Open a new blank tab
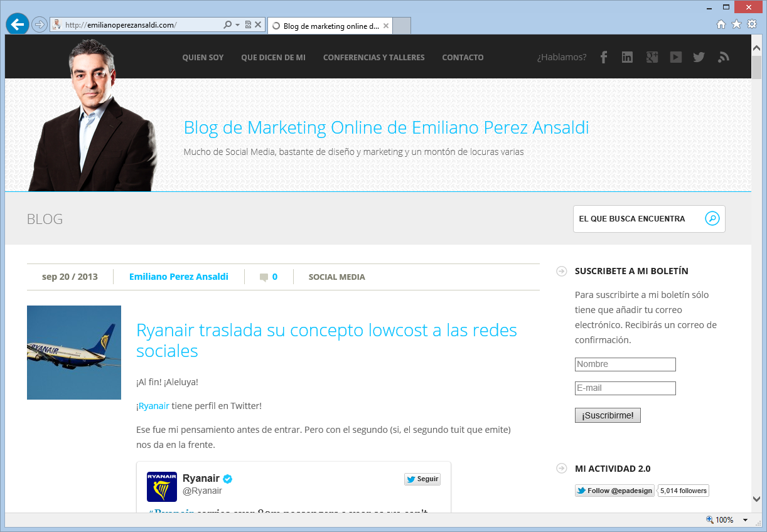Viewport: 767px width, 532px height. tap(402, 26)
